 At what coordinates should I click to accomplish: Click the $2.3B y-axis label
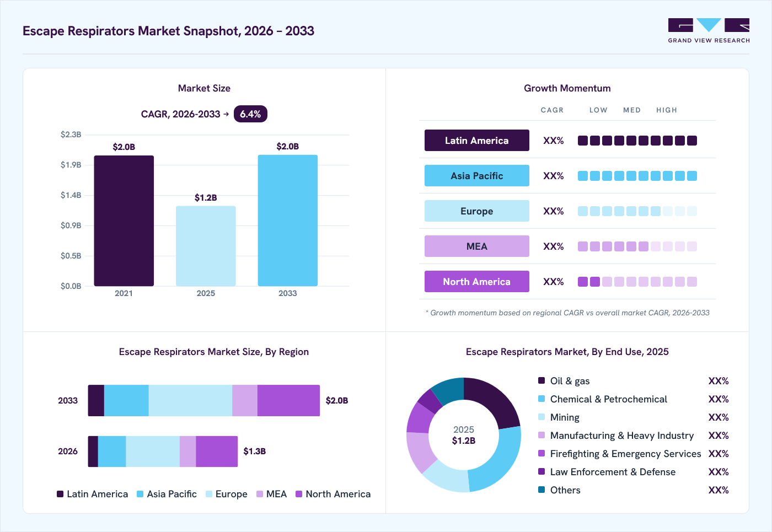(71, 135)
